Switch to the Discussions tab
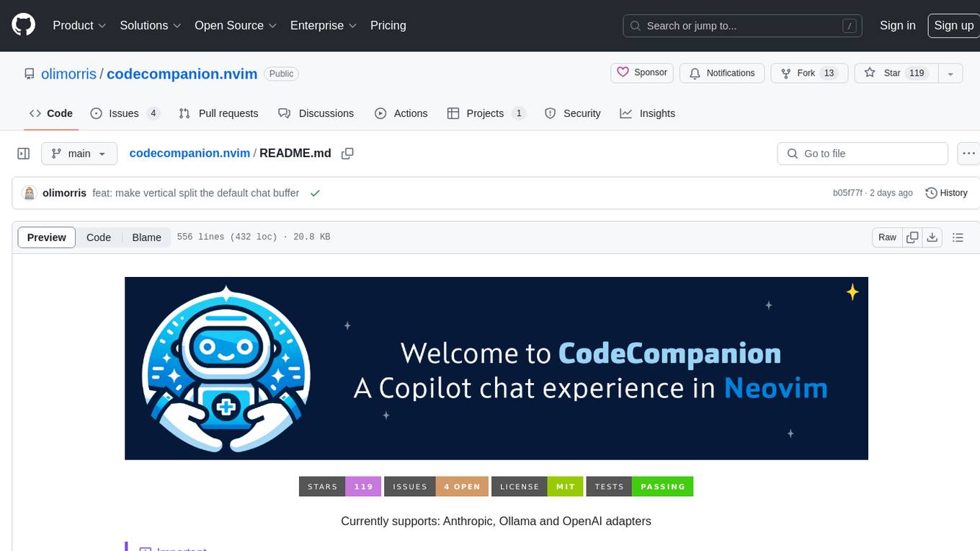Image resolution: width=980 pixels, height=551 pixels. click(x=316, y=113)
